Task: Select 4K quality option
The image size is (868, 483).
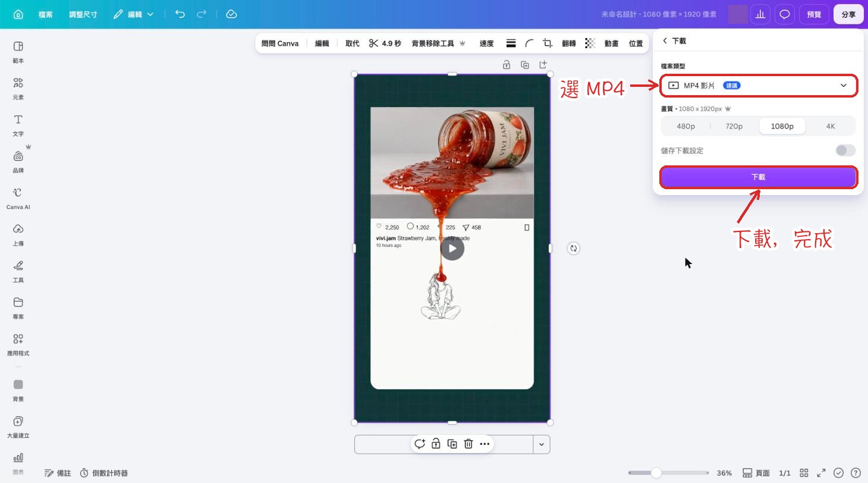Action: pyautogui.click(x=831, y=126)
